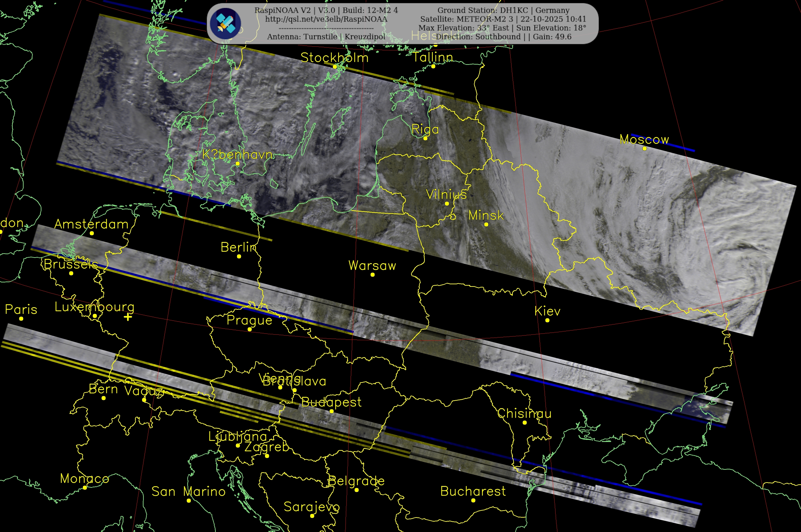This screenshot has width=801, height=532.
Task: Click the RaspiNOAA satellite logo icon
Action: point(225,23)
